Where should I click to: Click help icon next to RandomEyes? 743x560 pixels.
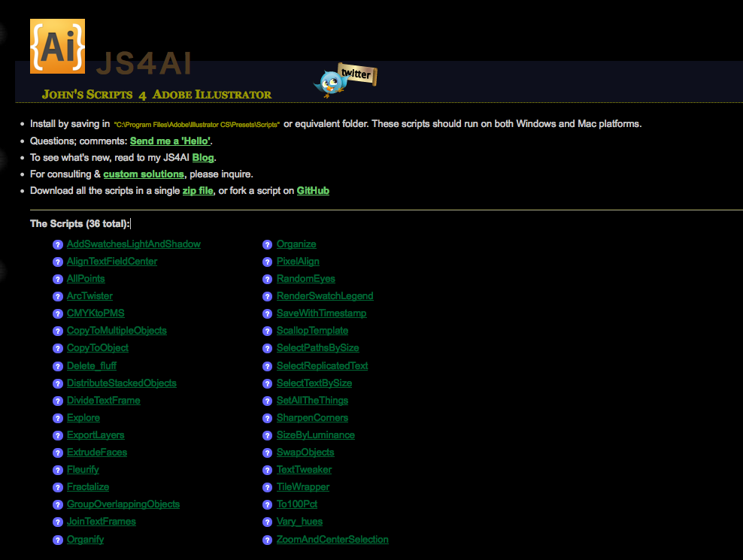268,279
